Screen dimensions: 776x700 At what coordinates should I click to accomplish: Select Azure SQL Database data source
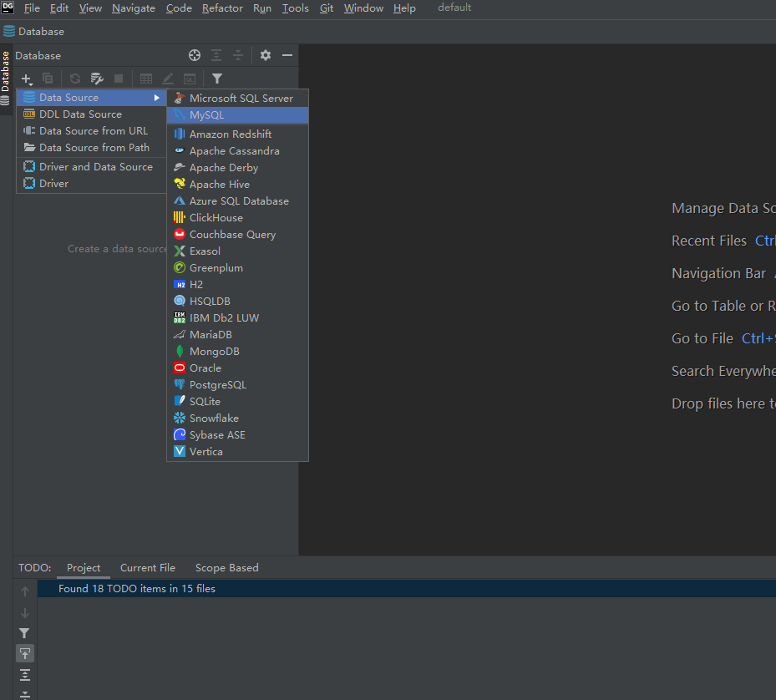point(237,201)
